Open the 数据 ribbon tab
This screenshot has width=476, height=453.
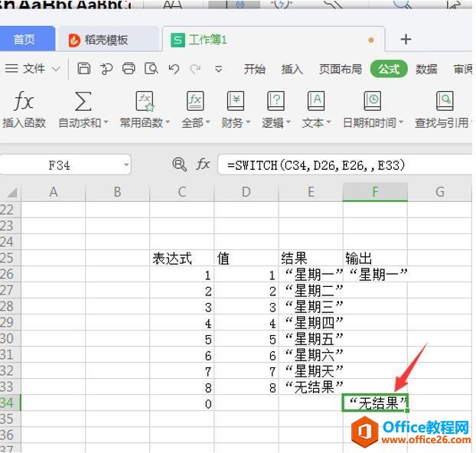click(x=426, y=69)
